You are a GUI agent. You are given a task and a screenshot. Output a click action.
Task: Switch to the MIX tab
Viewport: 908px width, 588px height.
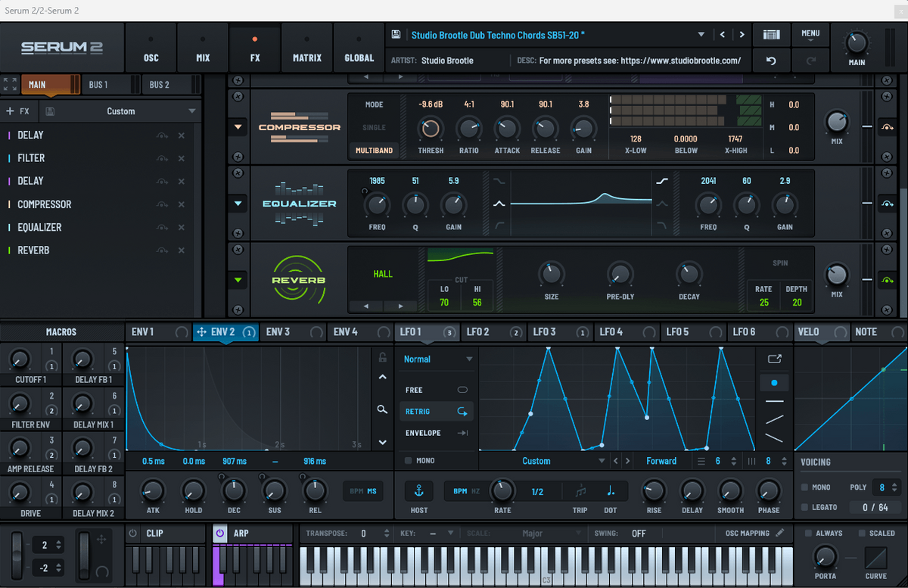[203, 48]
